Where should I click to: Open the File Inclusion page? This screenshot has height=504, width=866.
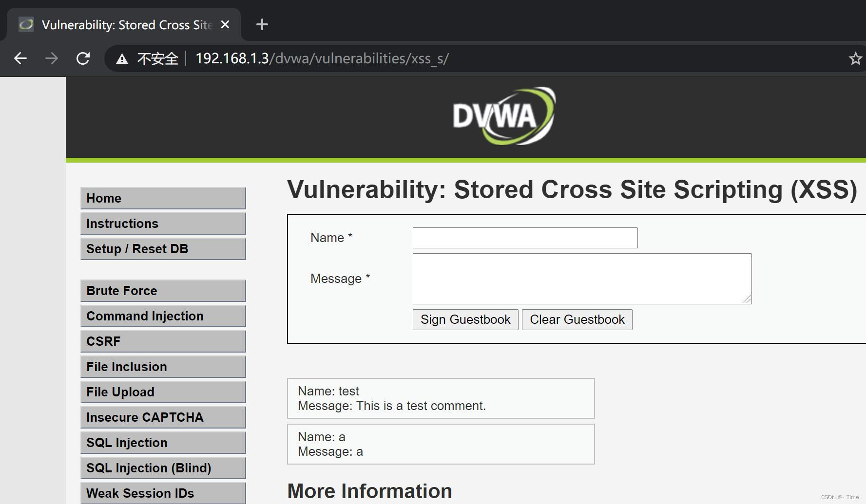pos(163,367)
